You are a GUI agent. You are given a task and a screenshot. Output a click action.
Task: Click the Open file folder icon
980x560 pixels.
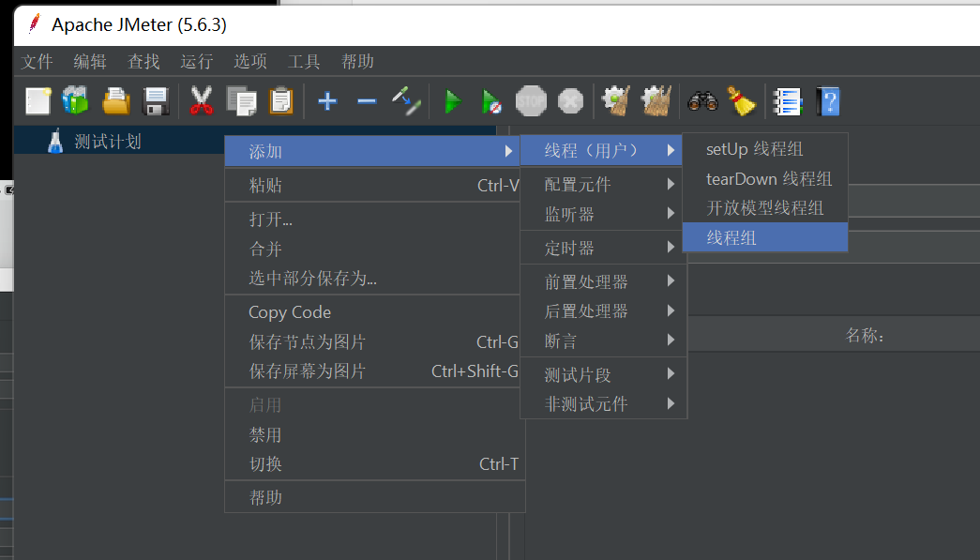click(x=116, y=100)
